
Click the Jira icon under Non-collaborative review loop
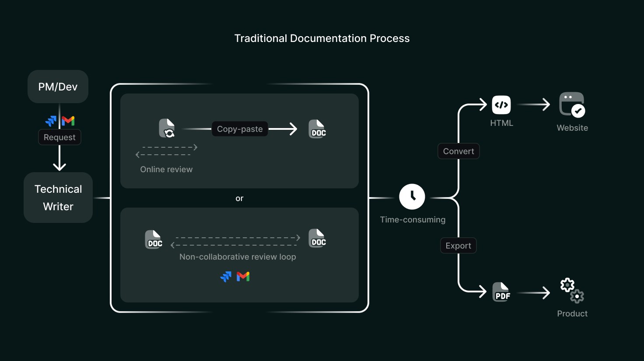(226, 277)
